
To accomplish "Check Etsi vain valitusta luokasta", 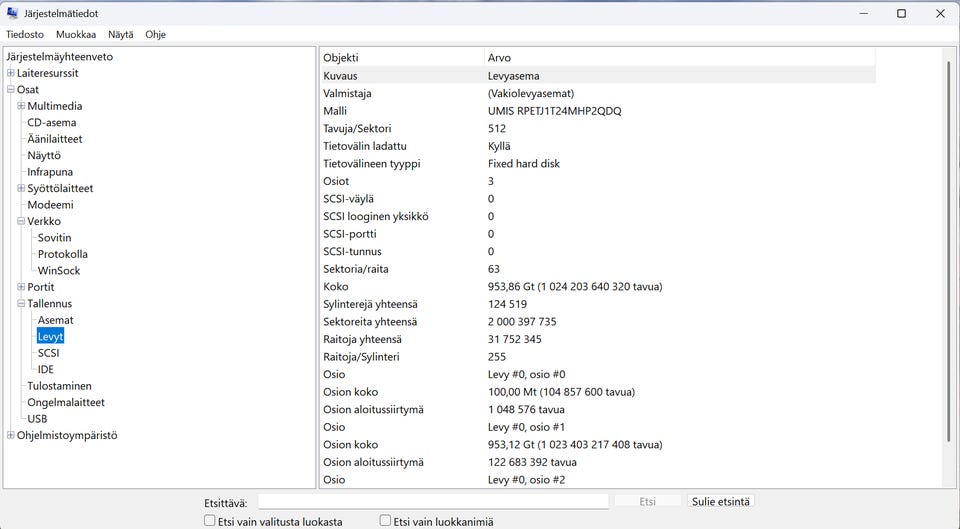I will [x=209, y=520].
